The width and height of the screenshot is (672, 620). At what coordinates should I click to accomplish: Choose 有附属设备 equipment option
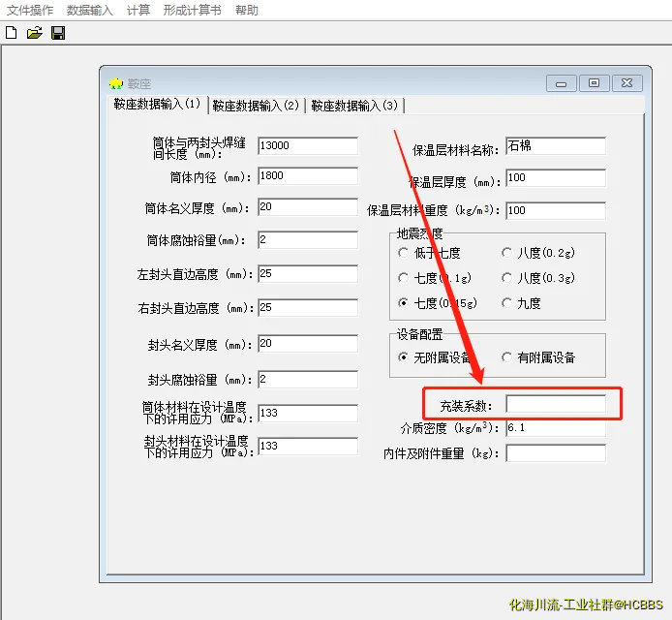coord(538,357)
